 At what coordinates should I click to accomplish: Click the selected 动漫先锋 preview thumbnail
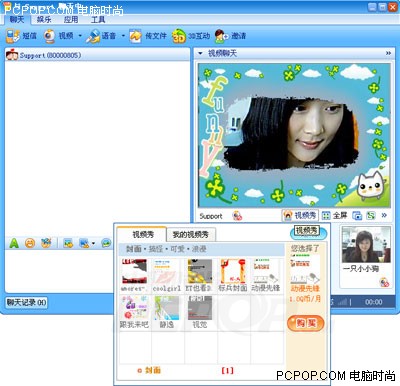click(305, 269)
